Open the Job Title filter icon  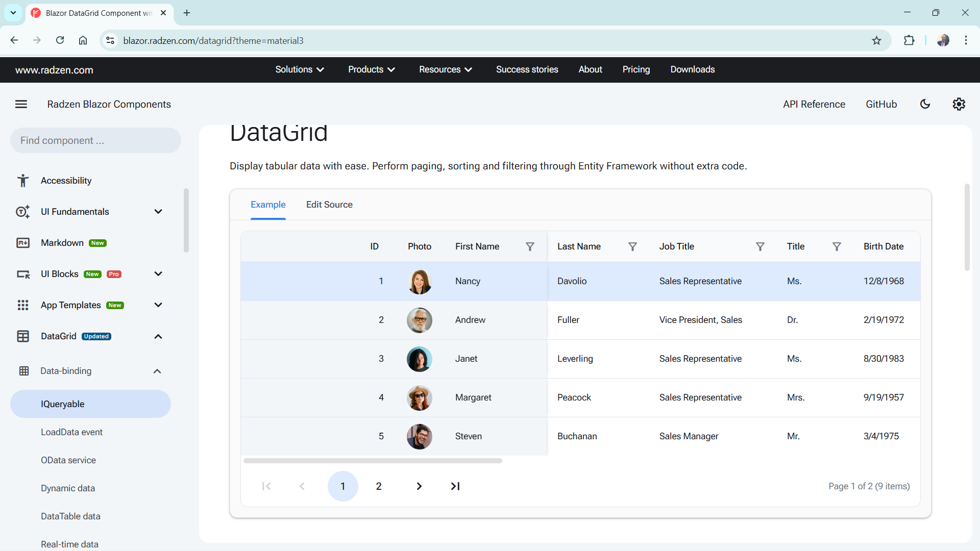[x=760, y=247]
